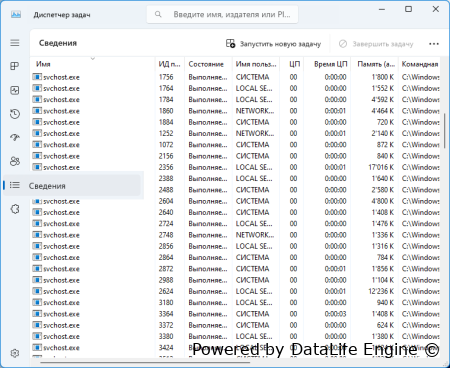The image size is (450, 368).
Task: Open the App history page icon
Action: point(15,114)
